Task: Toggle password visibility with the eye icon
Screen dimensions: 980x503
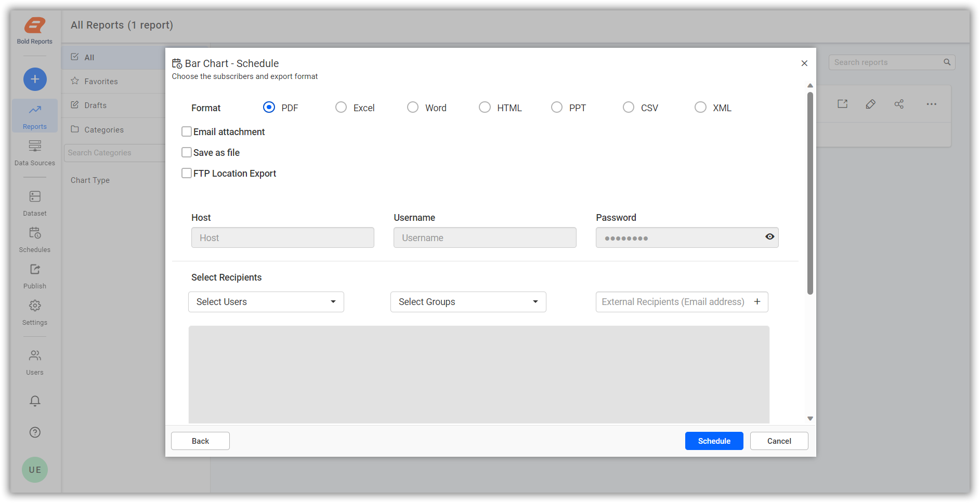Action: pyautogui.click(x=769, y=236)
